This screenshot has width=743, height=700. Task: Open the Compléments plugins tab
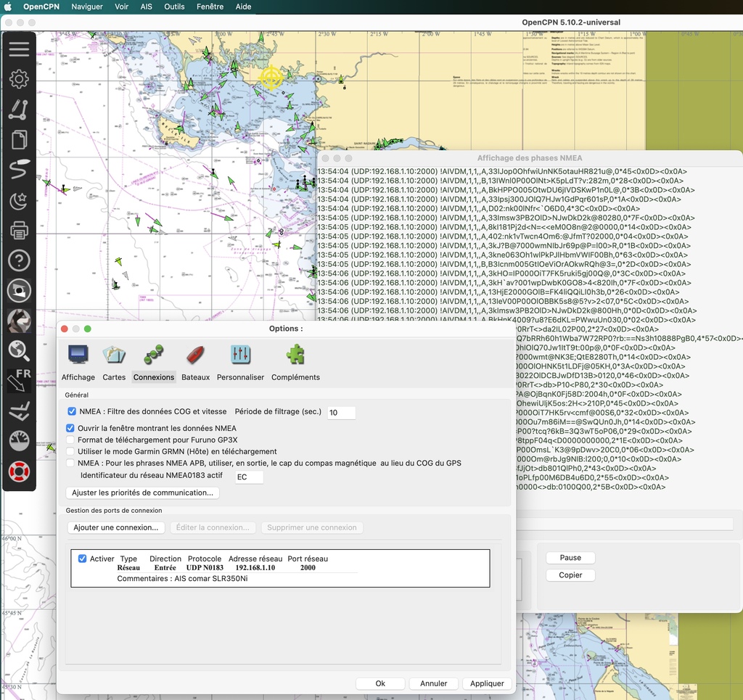point(295,363)
